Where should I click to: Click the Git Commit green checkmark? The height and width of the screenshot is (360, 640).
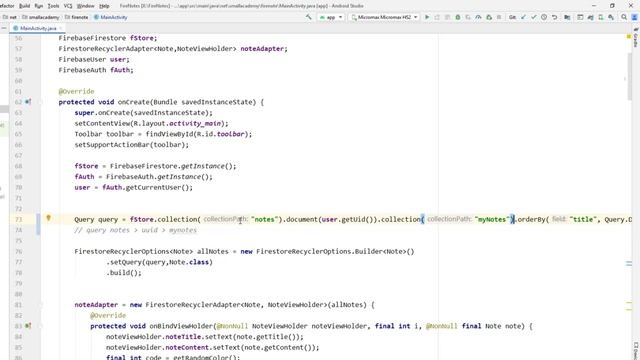coord(533,17)
